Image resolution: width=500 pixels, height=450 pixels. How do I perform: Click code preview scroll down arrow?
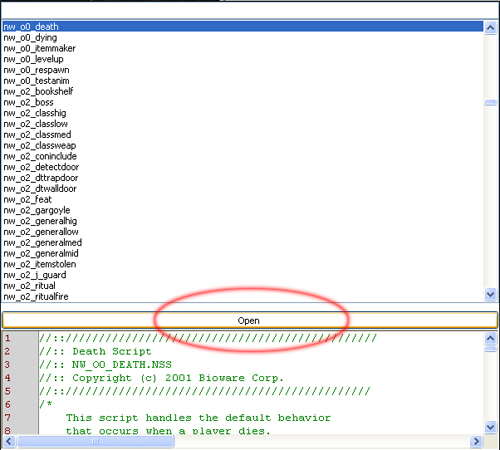490,427
